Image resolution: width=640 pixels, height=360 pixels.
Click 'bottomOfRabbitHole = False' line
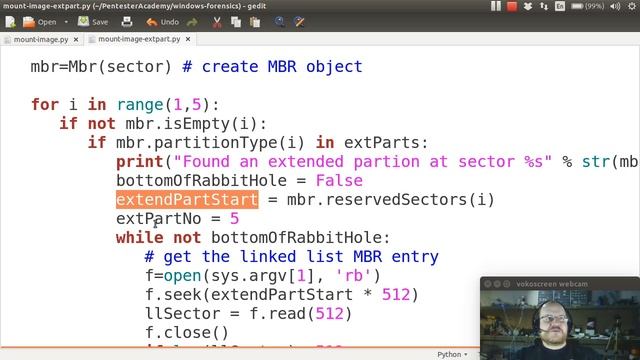coord(239,181)
